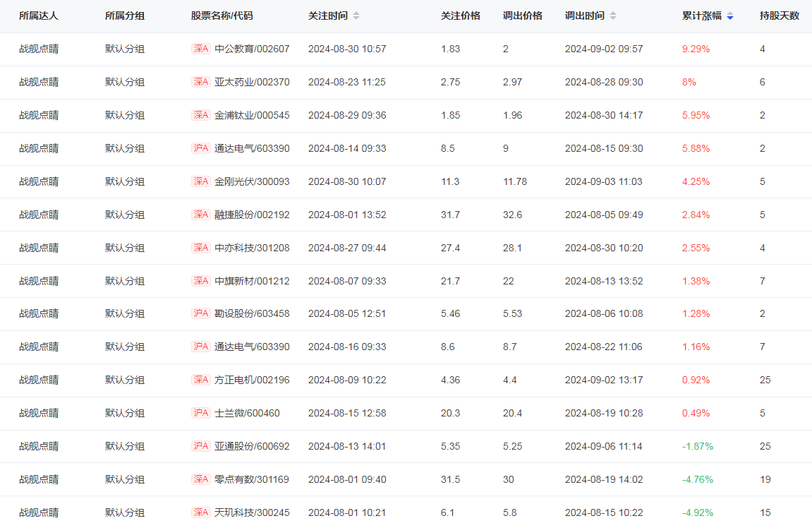Viewport: 812px width, 528px height.
Task: Open stock 零点有数/301169
Action: [252, 479]
